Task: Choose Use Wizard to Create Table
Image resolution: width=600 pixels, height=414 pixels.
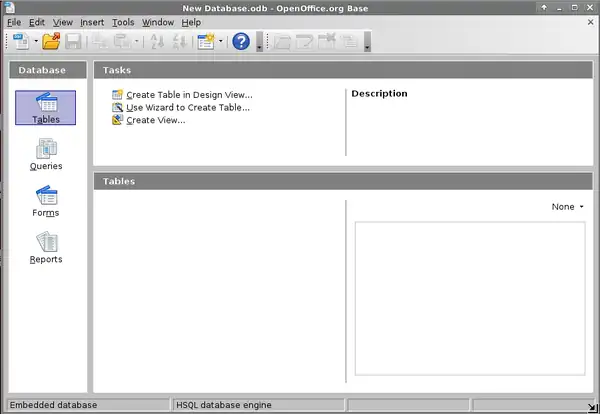Action: tap(187, 107)
